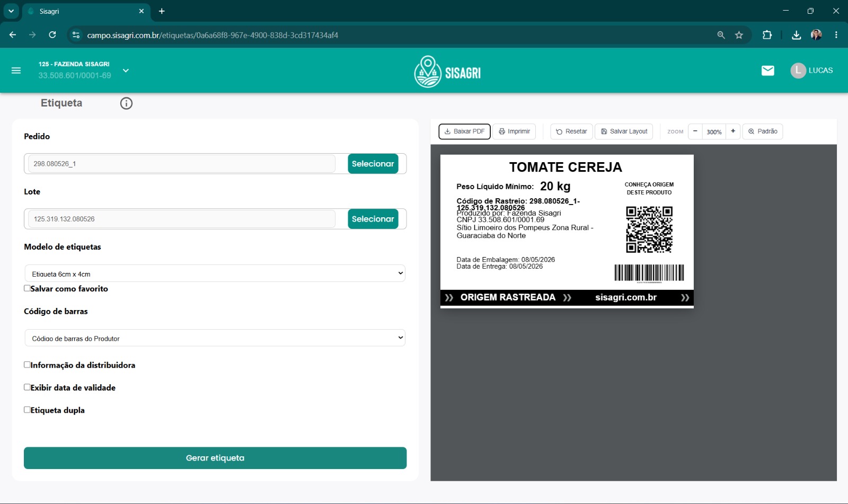848x504 pixels.
Task: Open browser downloads icon
Action: pos(796,35)
